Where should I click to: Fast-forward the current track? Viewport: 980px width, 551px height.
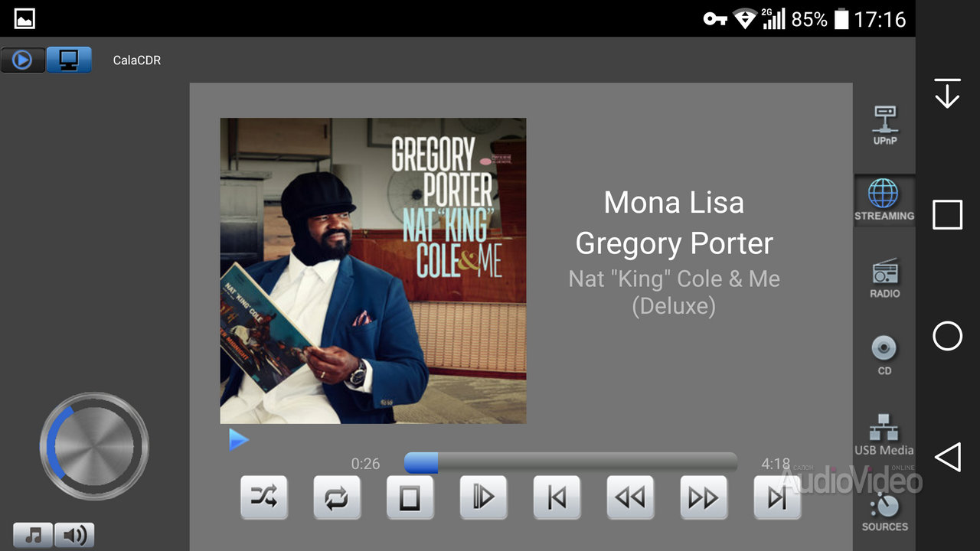704,498
